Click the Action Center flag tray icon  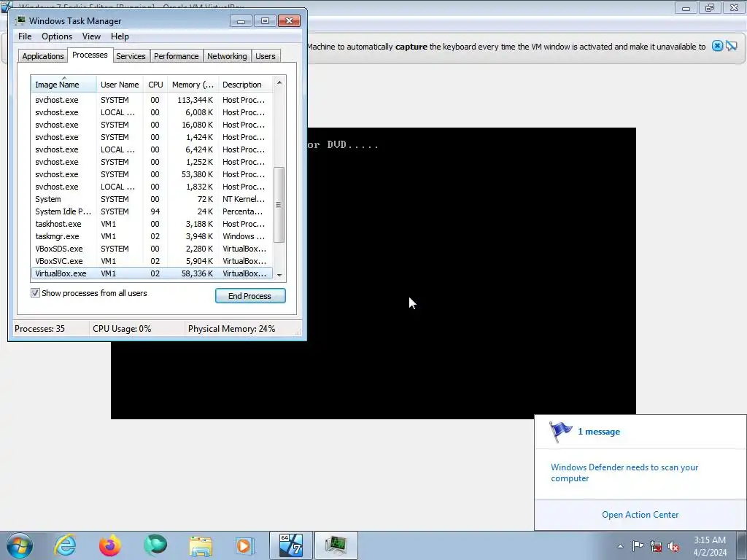[638, 546]
